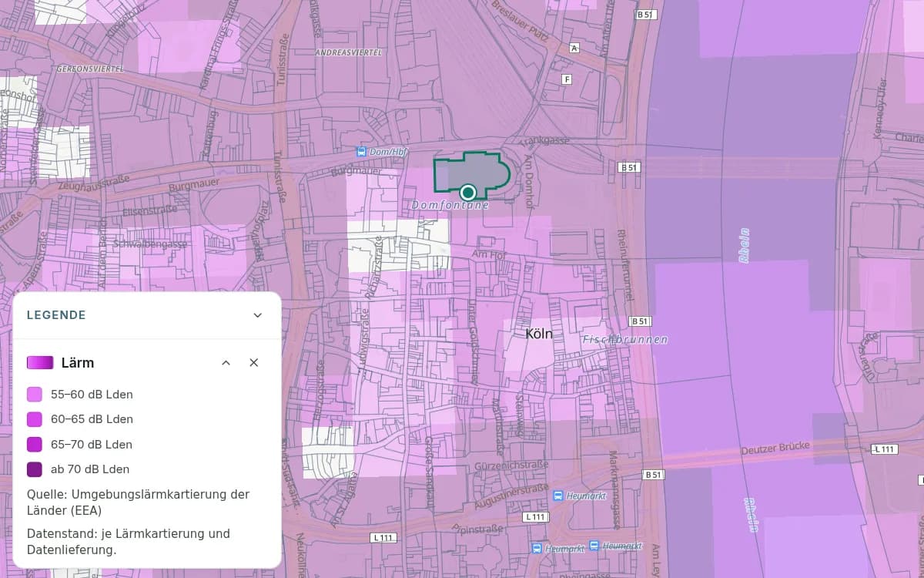The height and width of the screenshot is (578, 924).
Task: Click the "Domfontäne" label
Action: tap(450, 206)
